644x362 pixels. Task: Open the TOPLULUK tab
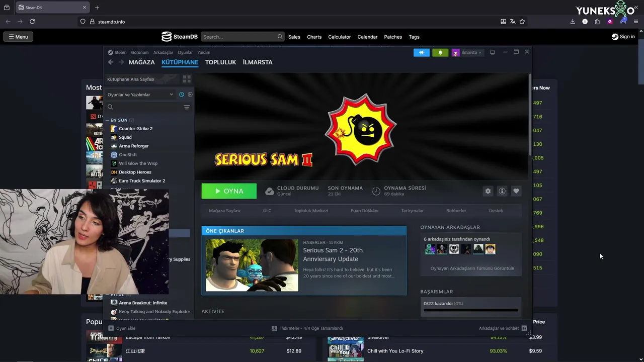click(x=220, y=62)
